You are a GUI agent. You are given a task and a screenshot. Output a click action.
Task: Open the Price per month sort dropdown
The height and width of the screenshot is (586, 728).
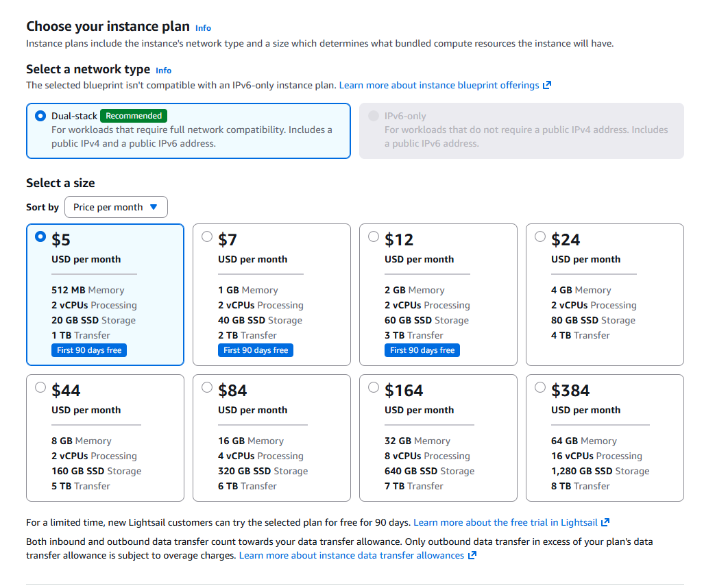point(116,207)
